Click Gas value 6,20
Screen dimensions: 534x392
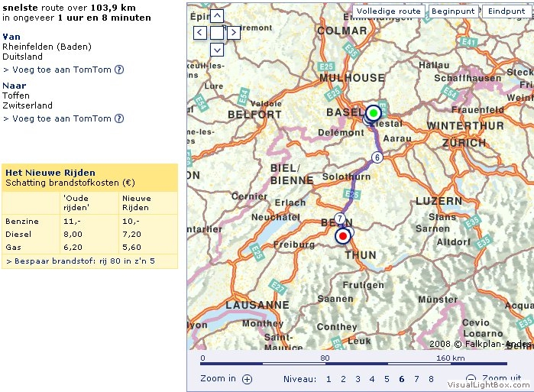[x=73, y=248]
